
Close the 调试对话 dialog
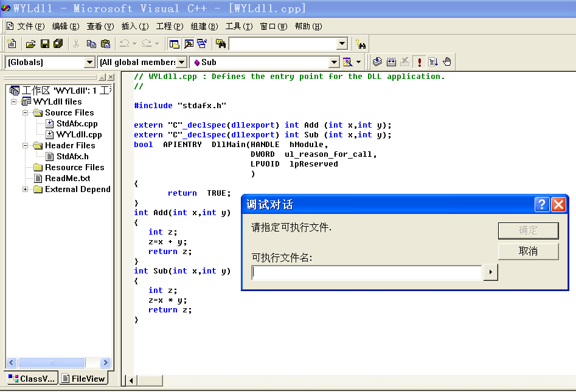(x=559, y=204)
